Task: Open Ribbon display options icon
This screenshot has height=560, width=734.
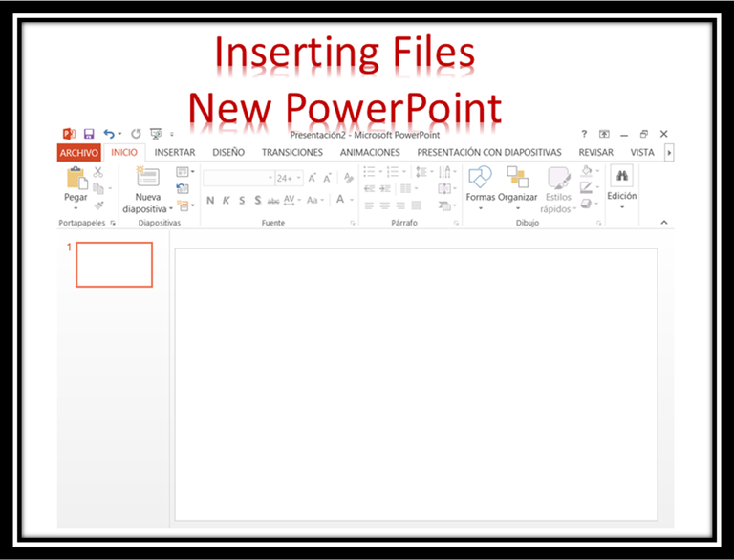Action: pos(604,135)
